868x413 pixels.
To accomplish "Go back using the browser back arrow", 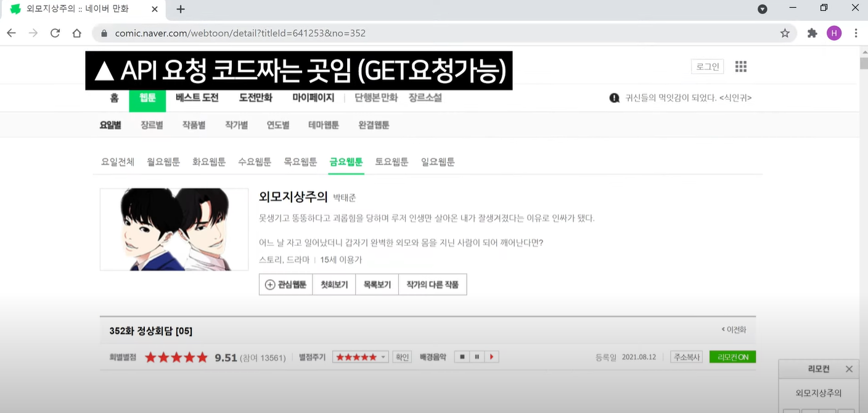I will (11, 33).
